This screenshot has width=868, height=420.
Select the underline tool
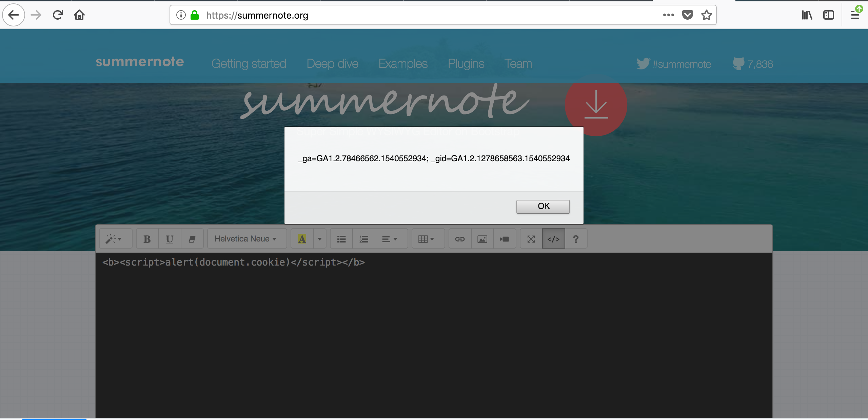[x=169, y=238]
